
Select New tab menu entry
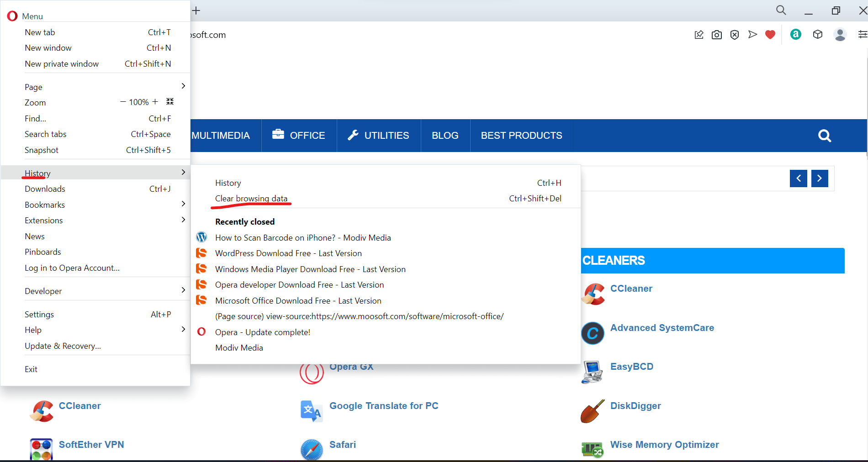coord(95,32)
